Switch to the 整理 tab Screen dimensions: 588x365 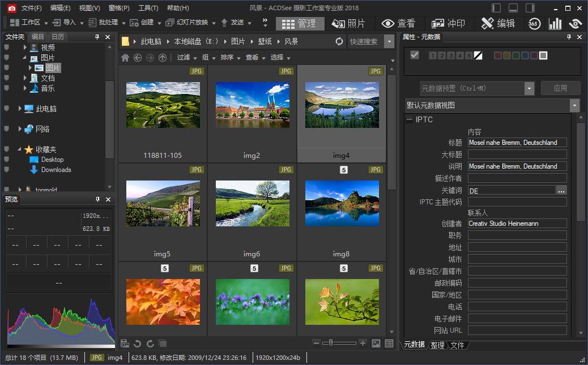pyautogui.click(x=437, y=345)
